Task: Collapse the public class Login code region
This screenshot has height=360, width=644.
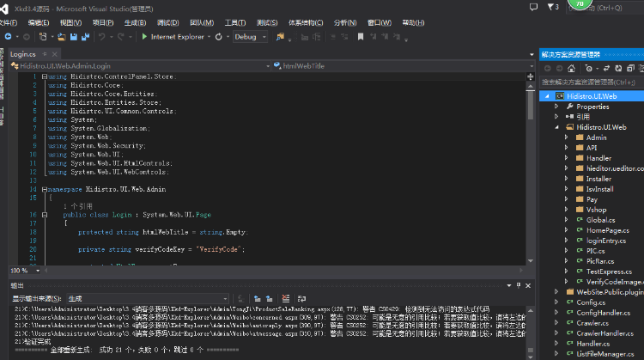Action: 44,214
